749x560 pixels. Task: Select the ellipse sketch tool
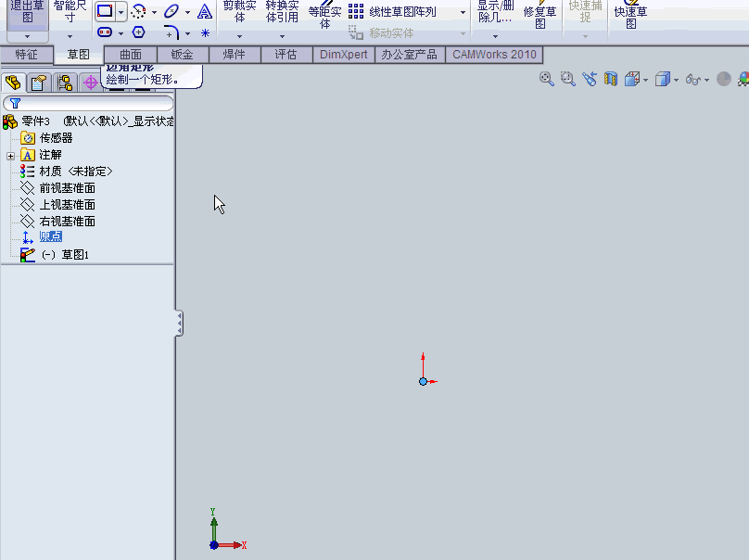click(x=170, y=11)
